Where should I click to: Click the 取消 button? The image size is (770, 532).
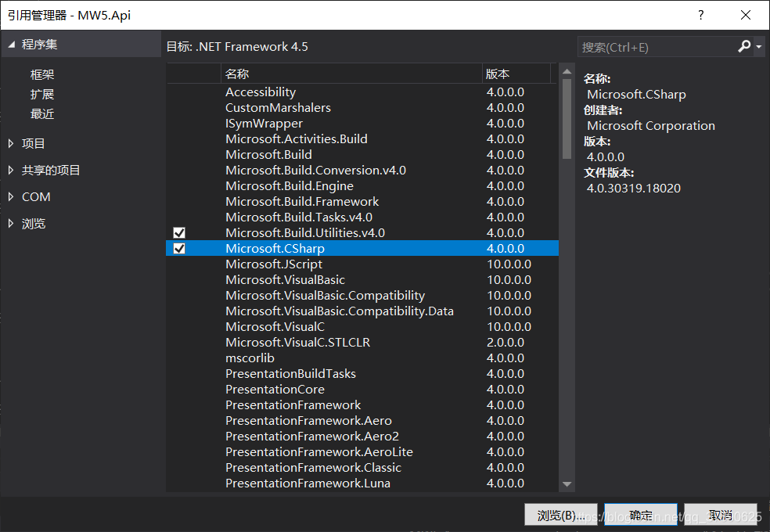tap(721, 515)
